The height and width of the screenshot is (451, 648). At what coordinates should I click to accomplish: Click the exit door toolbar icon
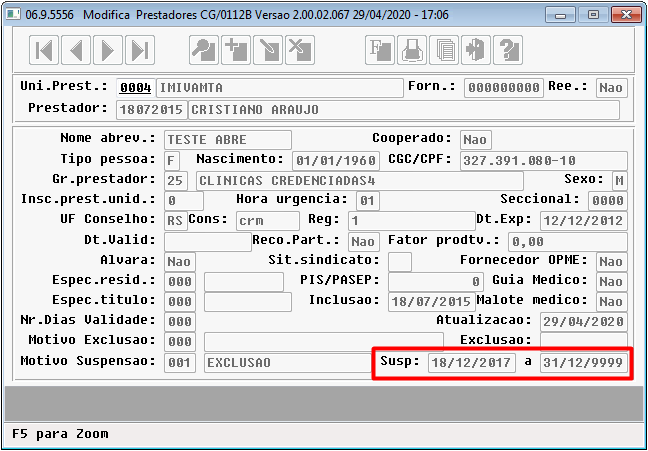(476, 50)
